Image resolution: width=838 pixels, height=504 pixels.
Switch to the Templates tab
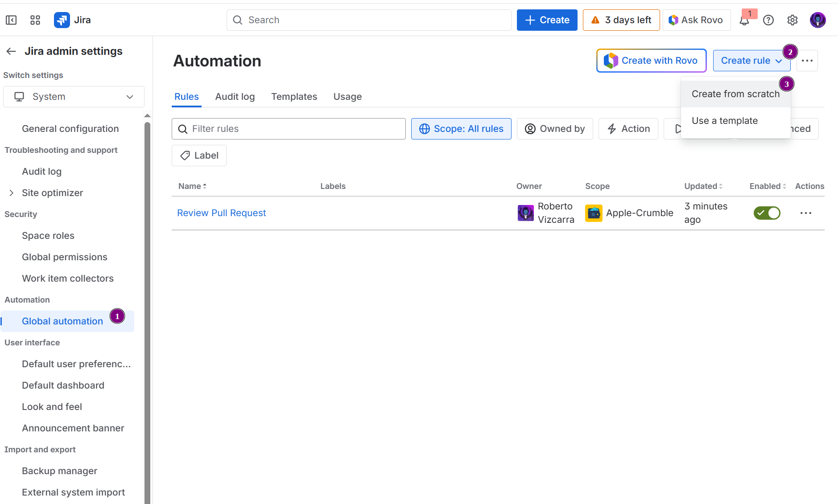294,97
